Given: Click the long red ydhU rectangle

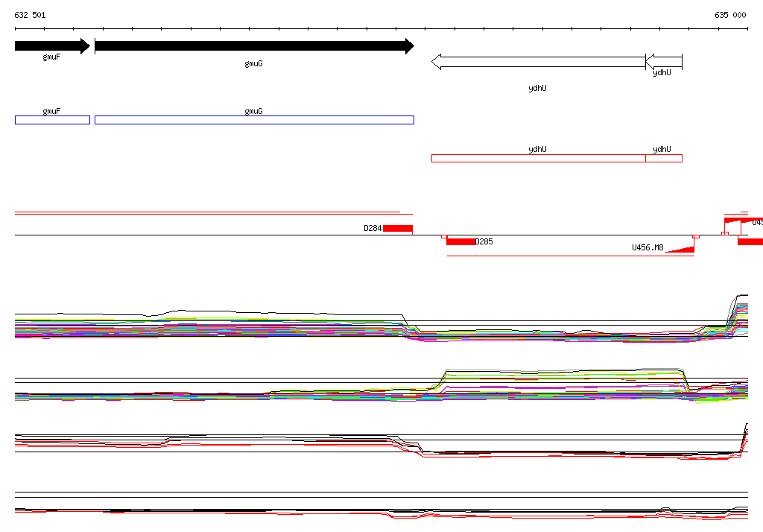Looking at the screenshot, I should (539, 158).
